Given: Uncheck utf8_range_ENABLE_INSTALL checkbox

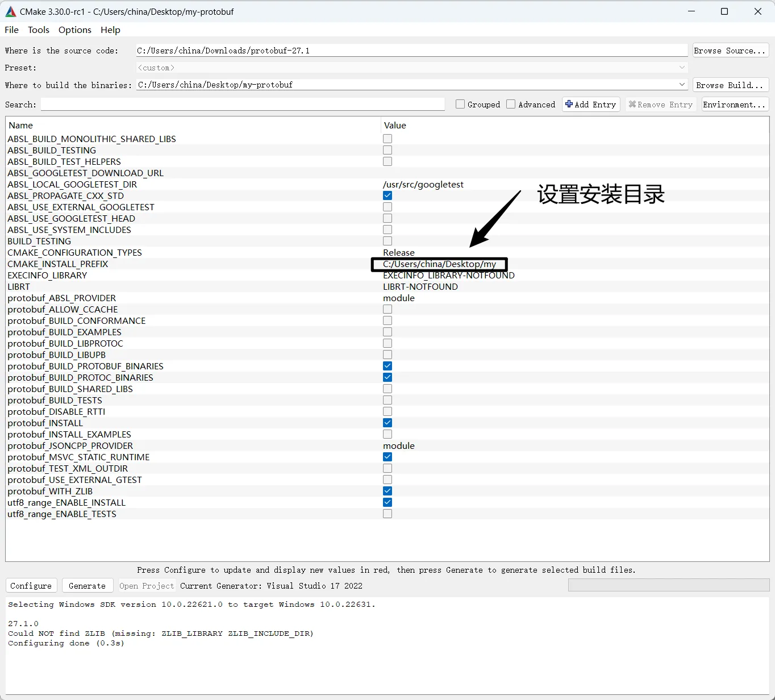Looking at the screenshot, I should point(388,502).
